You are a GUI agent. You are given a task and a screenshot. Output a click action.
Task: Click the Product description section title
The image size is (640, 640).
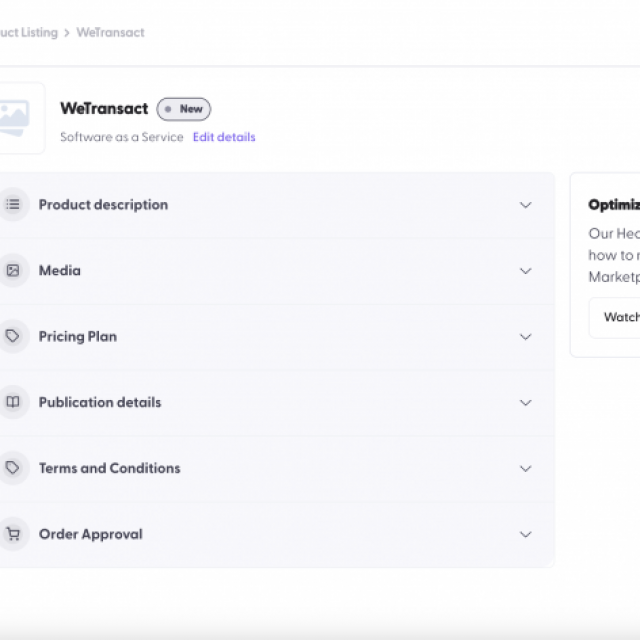point(103,204)
